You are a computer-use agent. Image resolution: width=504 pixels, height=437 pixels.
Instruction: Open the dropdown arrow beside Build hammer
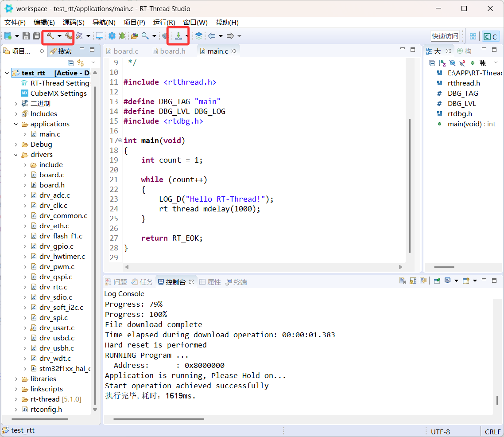click(59, 36)
